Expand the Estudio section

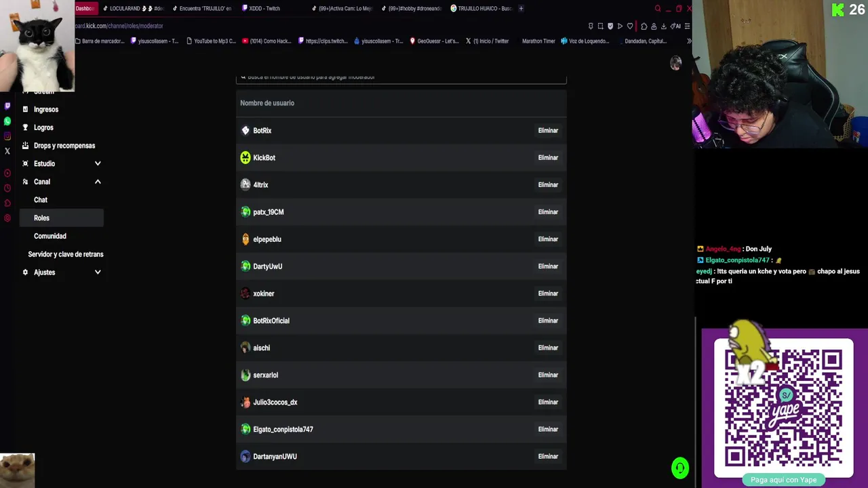(98, 163)
